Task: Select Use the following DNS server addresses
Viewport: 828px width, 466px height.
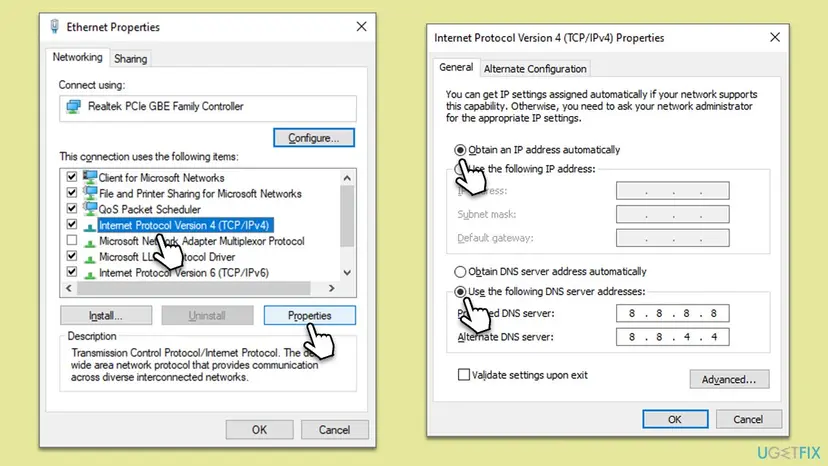Action: pos(460,292)
